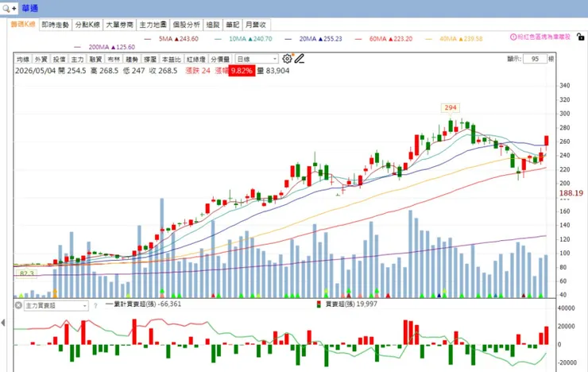
Task: Toggle the 外資 overlay button
Action: (41, 60)
